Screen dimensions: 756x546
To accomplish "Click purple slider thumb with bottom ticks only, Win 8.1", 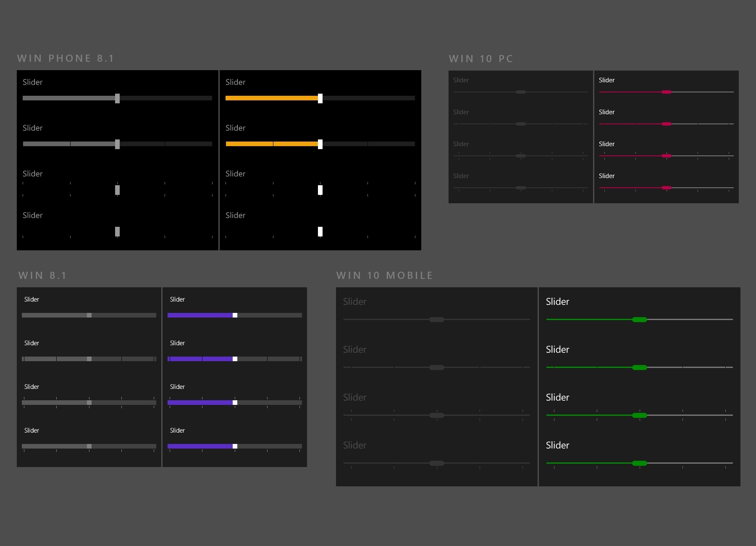I will [x=235, y=446].
